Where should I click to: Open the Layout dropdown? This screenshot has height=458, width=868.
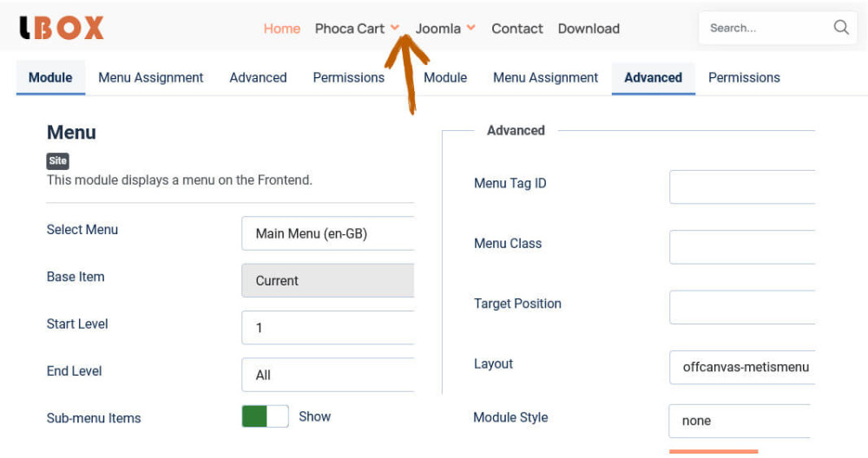(741, 367)
